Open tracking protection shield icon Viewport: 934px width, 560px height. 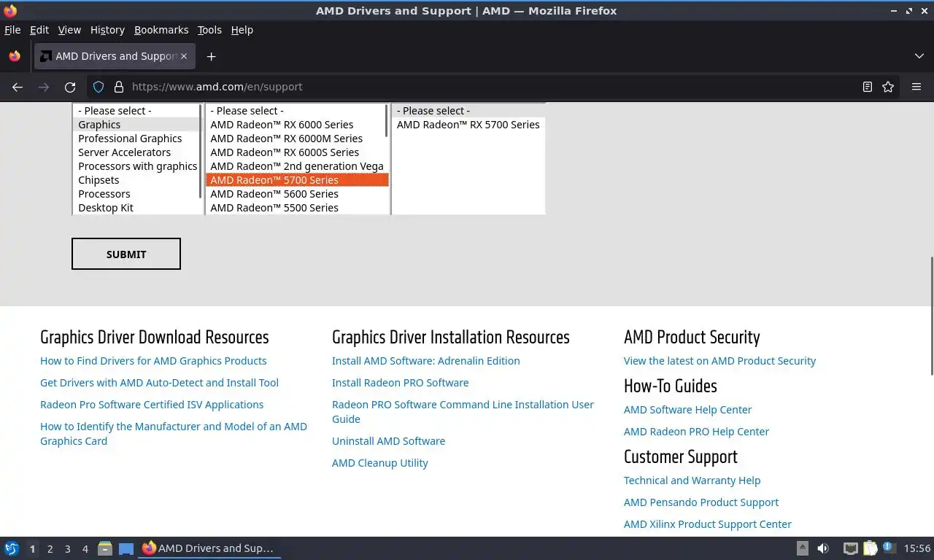(99, 87)
